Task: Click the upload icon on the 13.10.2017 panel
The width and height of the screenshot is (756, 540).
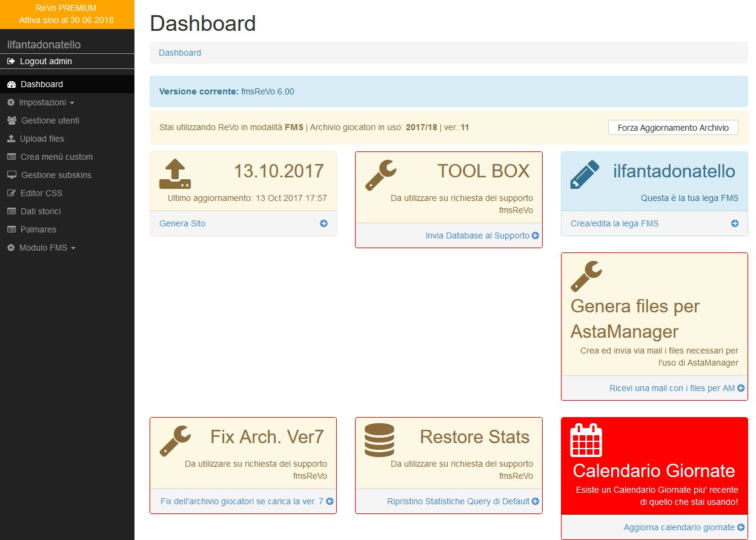Action: [174, 173]
